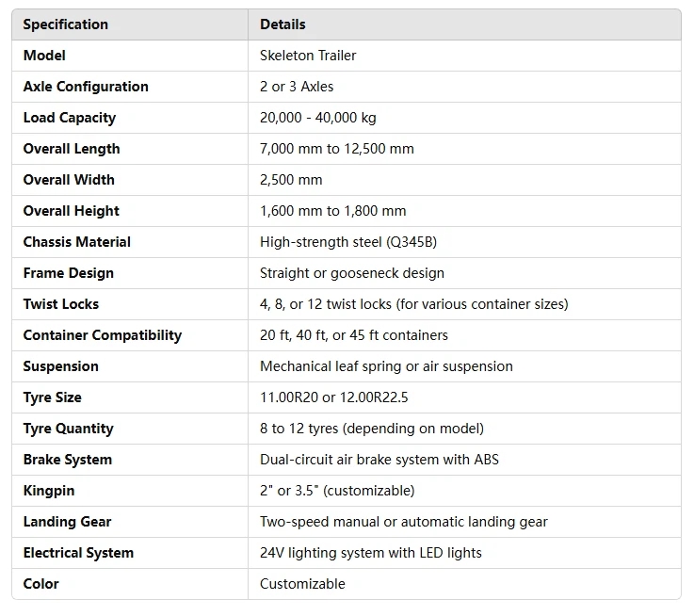Click the Tyre Quantity row label

coord(68,429)
